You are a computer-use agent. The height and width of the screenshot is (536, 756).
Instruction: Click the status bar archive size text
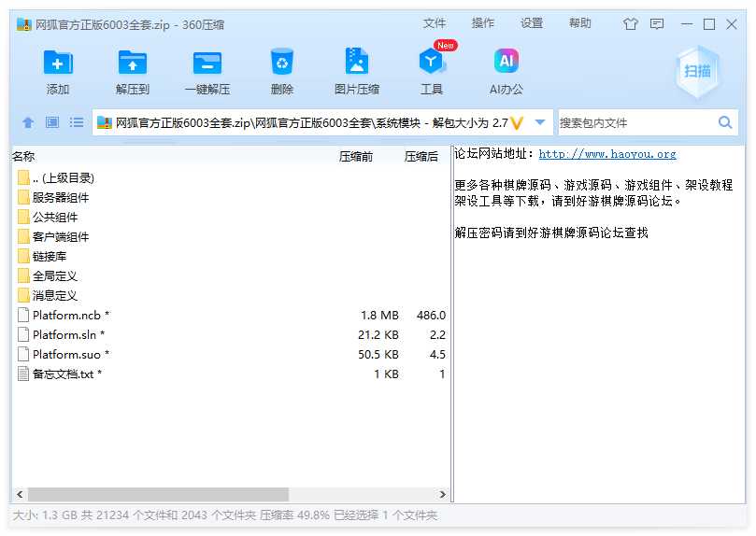[225, 515]
